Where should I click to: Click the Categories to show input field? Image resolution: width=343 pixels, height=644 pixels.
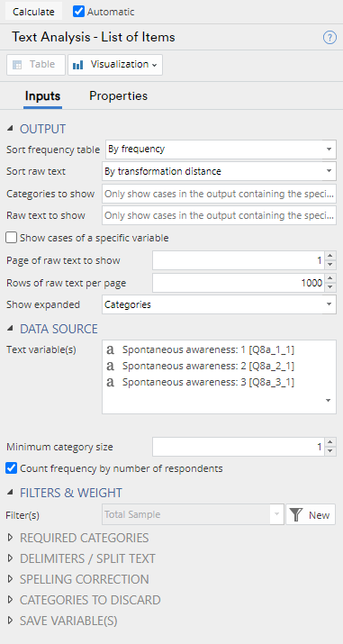[219, 194]
